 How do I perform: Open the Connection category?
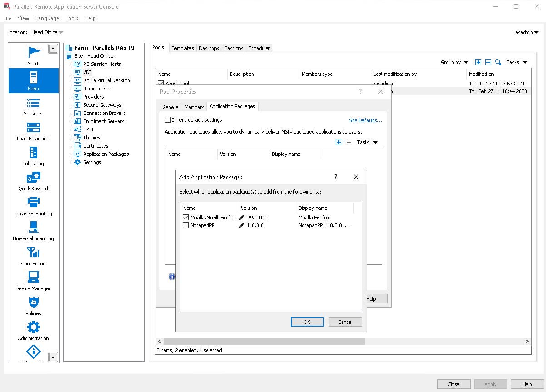tap(33, 256)
